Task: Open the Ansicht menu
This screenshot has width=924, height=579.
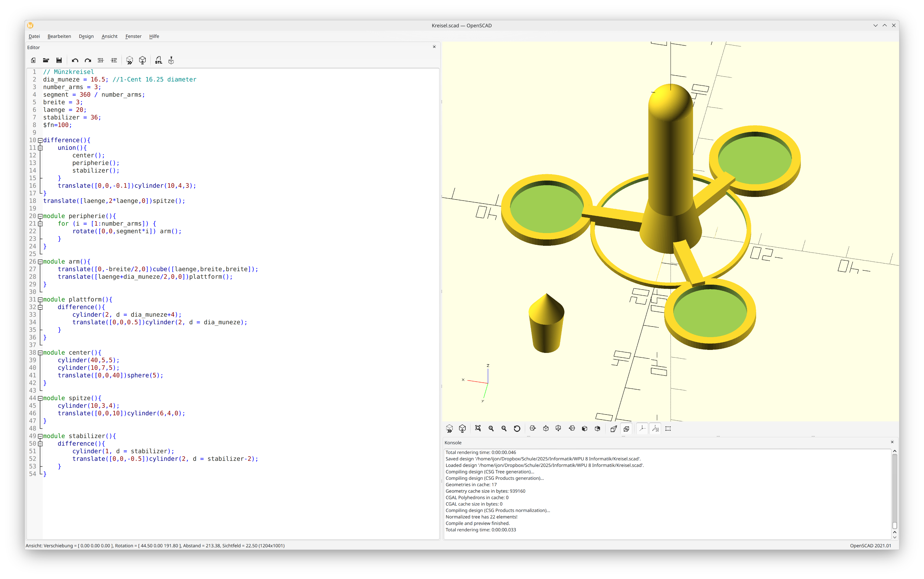Action: [109, 36]
